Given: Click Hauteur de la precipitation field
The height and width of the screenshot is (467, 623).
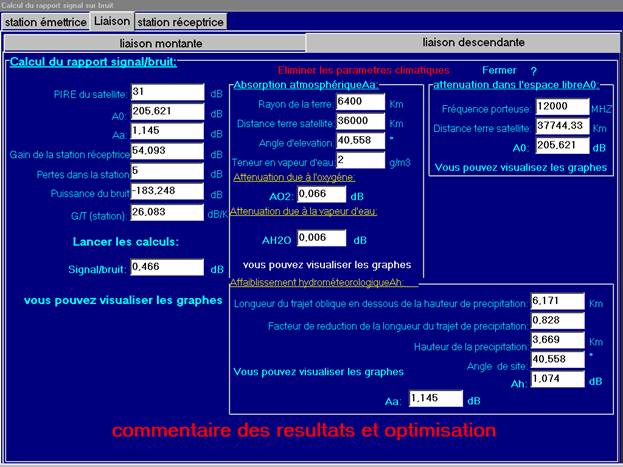Looking at the screenshot, I should tap(557, 340).
